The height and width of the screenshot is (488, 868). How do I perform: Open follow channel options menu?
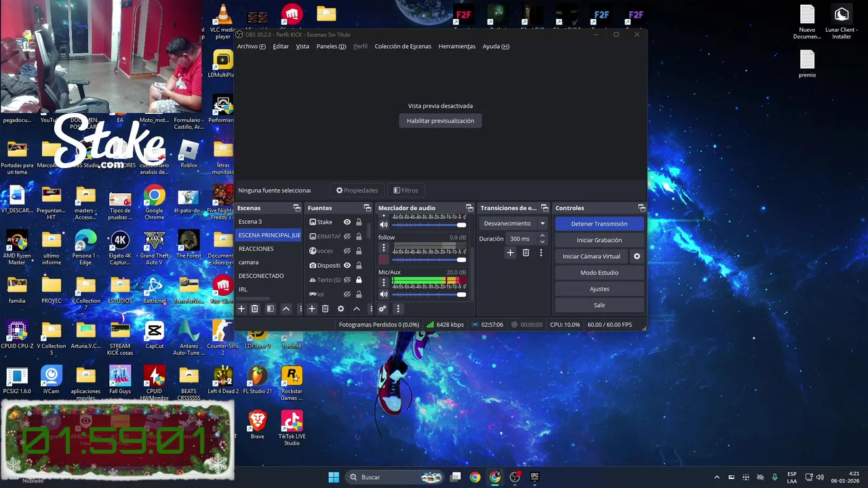pos(384,248)
